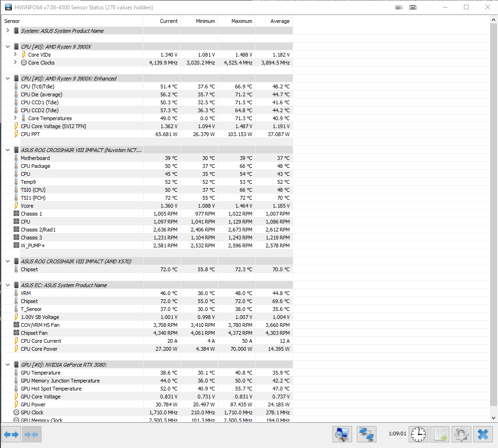The width and height of the screenshot is (498, 448).
Task: Click the CPU PPT maximum value 103.153 W
Action: pyautogui.click(x=240, y=134)
